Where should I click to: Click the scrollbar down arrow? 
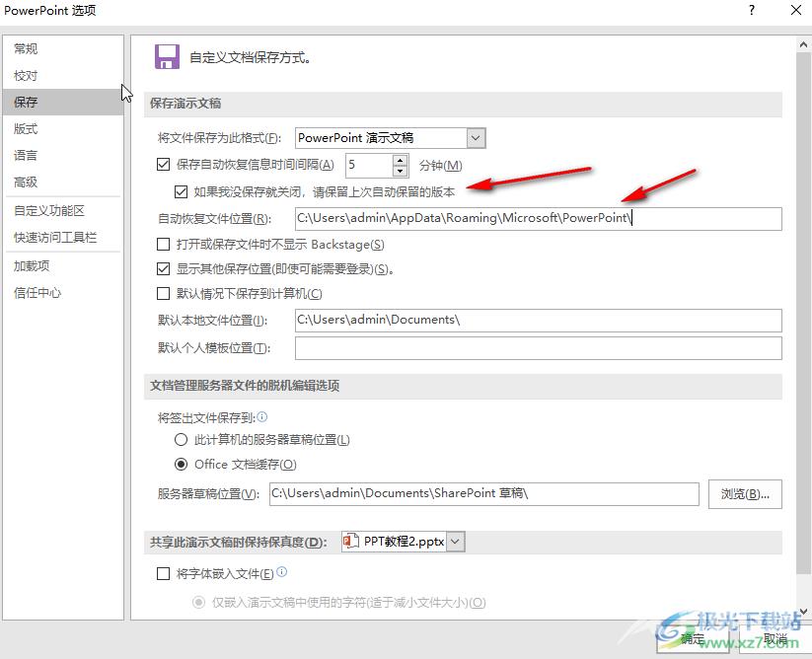click(803, 612)
